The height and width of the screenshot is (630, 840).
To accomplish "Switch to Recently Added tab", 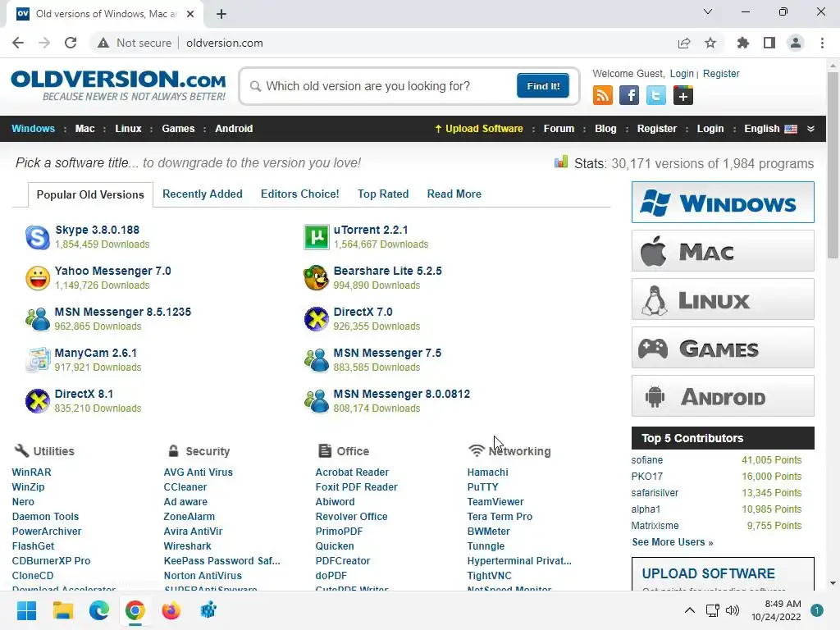I will click(203, 194).
